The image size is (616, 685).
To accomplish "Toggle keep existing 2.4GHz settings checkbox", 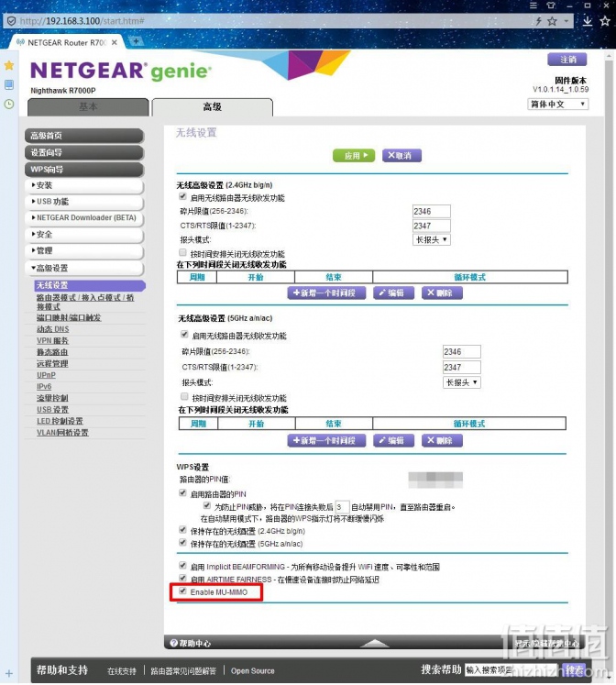I will 183,529.
